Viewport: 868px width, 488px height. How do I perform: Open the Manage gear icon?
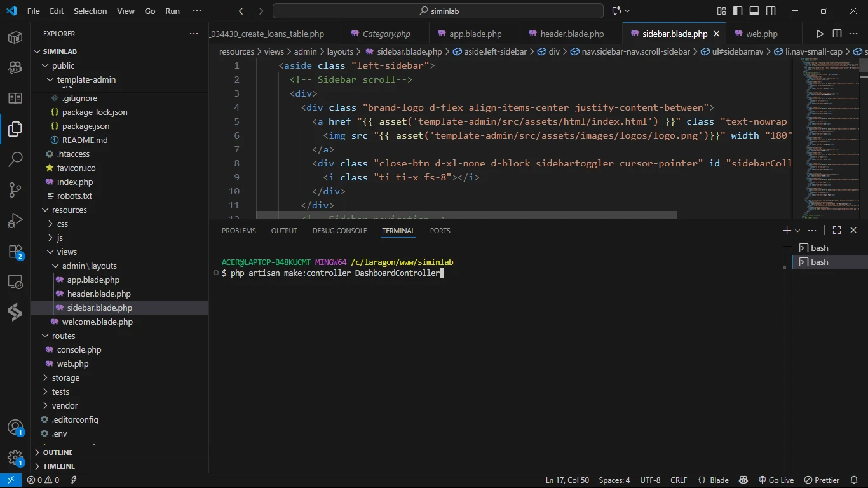15,457
